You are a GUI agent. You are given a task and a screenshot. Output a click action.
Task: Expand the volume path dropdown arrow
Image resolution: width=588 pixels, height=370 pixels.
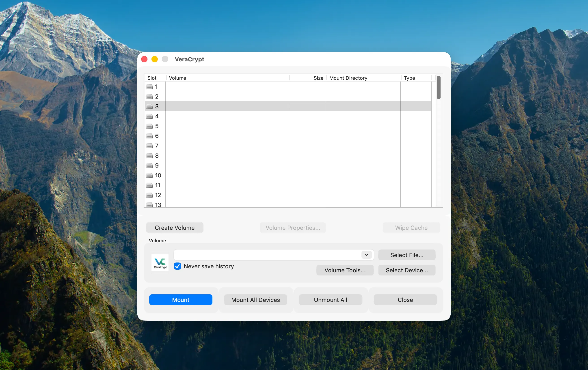click(x=367, y=255)
